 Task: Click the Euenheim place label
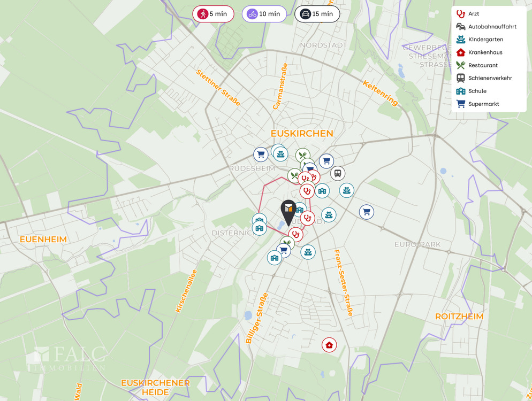pos(43,240)
